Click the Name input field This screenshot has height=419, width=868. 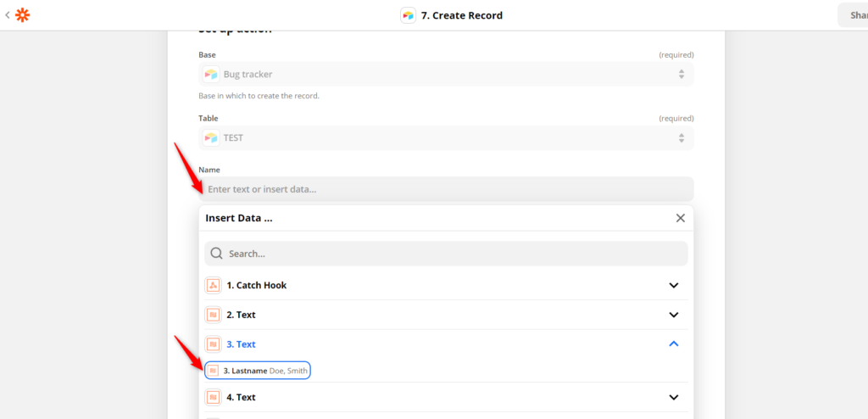click(446, 189)
